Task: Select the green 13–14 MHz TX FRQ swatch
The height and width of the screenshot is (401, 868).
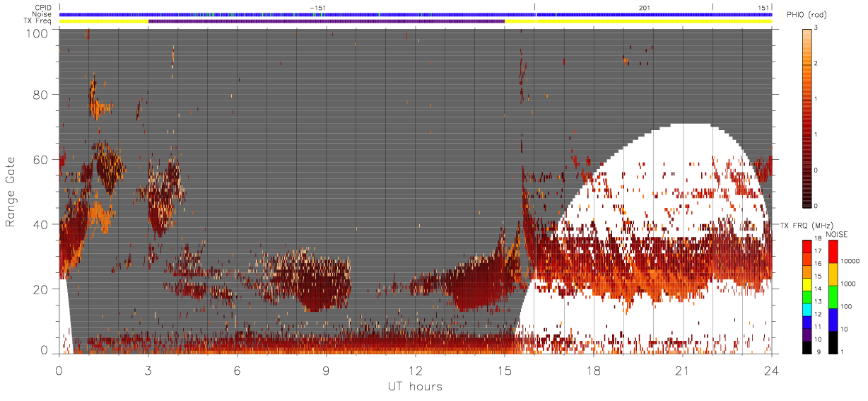Action: click(807, 298)
